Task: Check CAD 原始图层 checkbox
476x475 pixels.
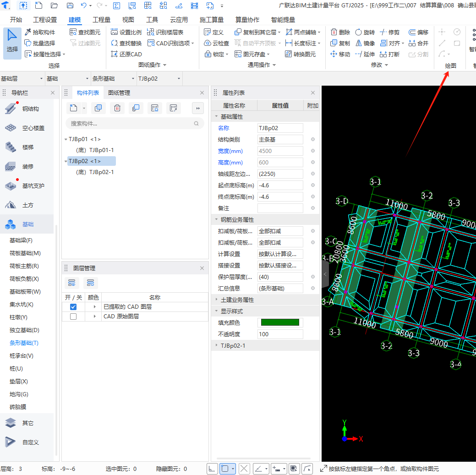Action: pos(73,317)
